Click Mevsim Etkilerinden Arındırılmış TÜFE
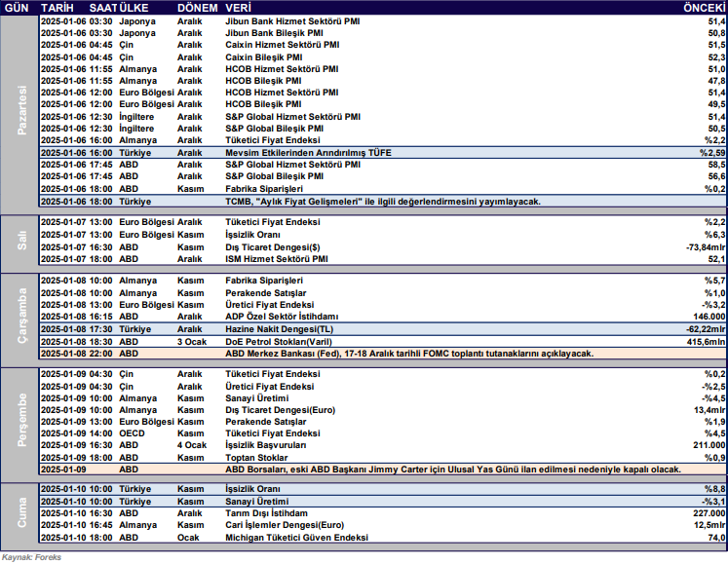 (308, 153)
